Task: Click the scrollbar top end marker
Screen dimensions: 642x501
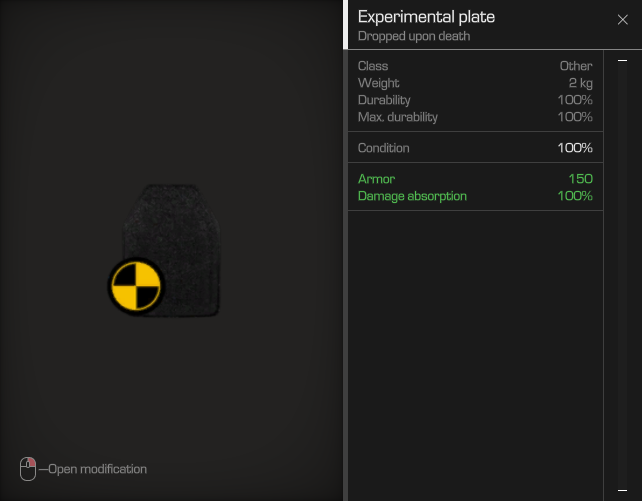Action: pos(623,61)
